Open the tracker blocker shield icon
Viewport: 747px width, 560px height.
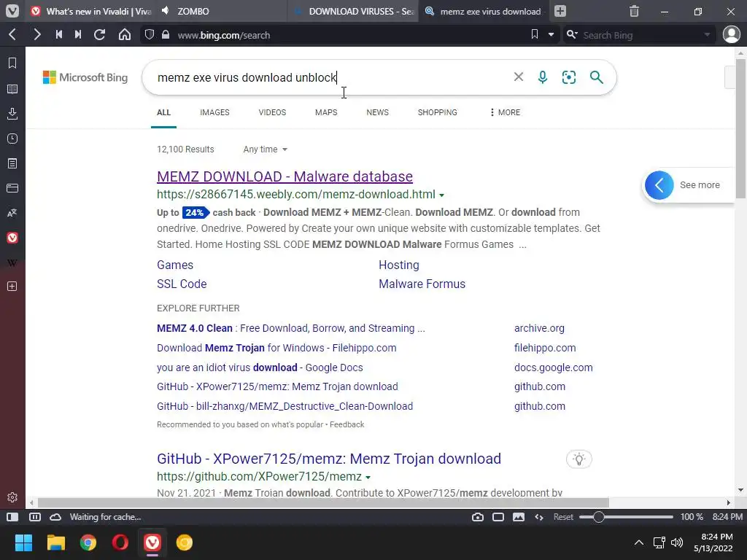pyautogui.click(x=150, y=35)
